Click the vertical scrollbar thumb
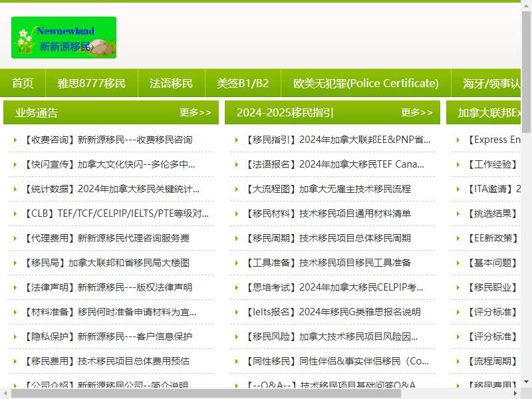The width and height of the screenshot is (532, 399). pos(526,72)
